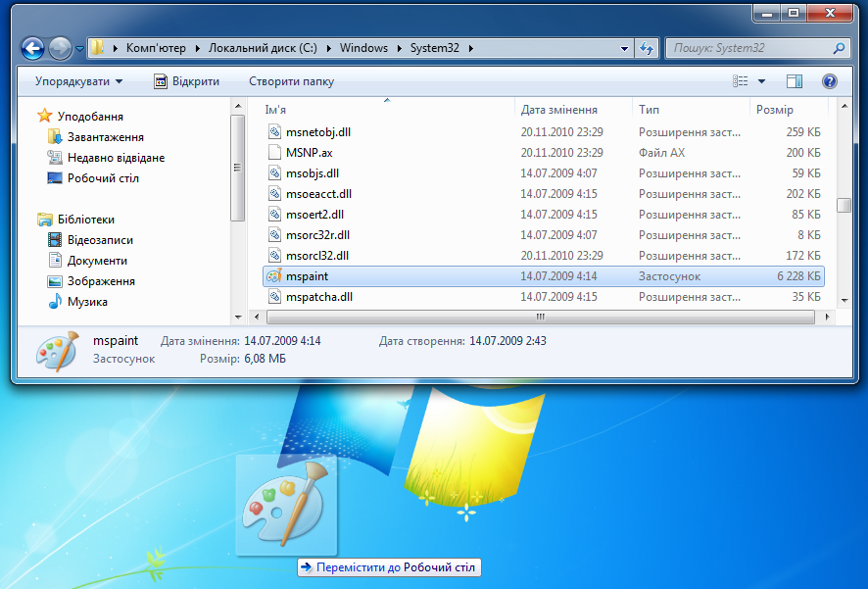Screen dimensions: 868x589
Task: Select the msobjs.dll file
Action: [x=544, y=173]
